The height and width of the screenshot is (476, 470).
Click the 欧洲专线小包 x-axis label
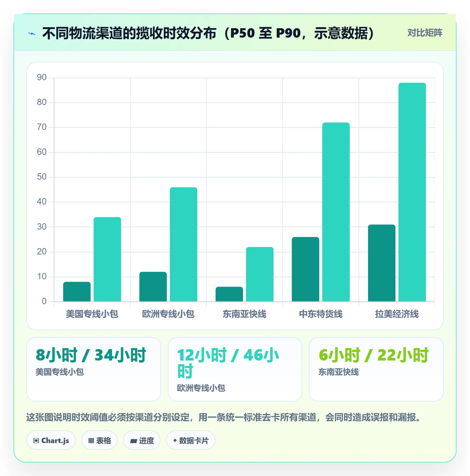(x=168, y=314)
